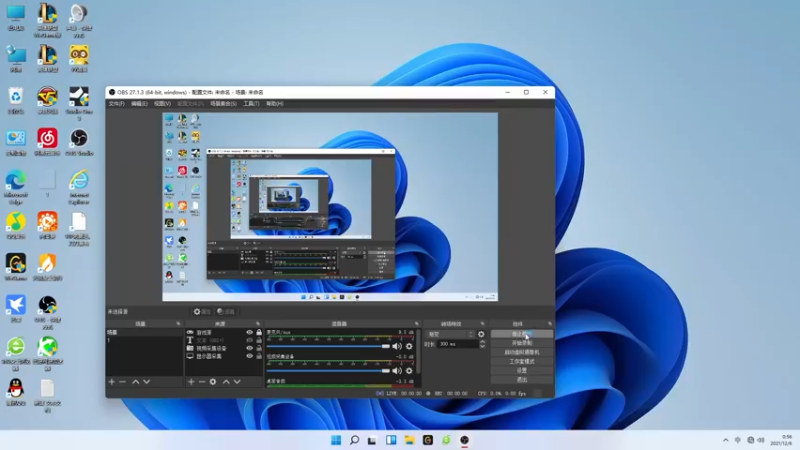Open settings gear for second mixer track
Image resolution: width=800 pixels, height=450 pixels.
(x=409, y=373)
